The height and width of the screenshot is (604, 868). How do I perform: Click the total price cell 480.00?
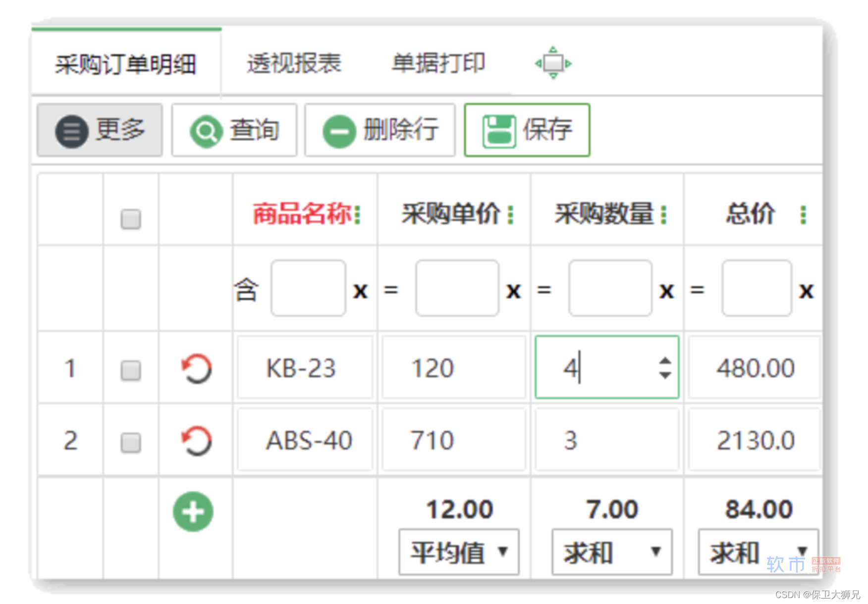click(x=754, y=367)
